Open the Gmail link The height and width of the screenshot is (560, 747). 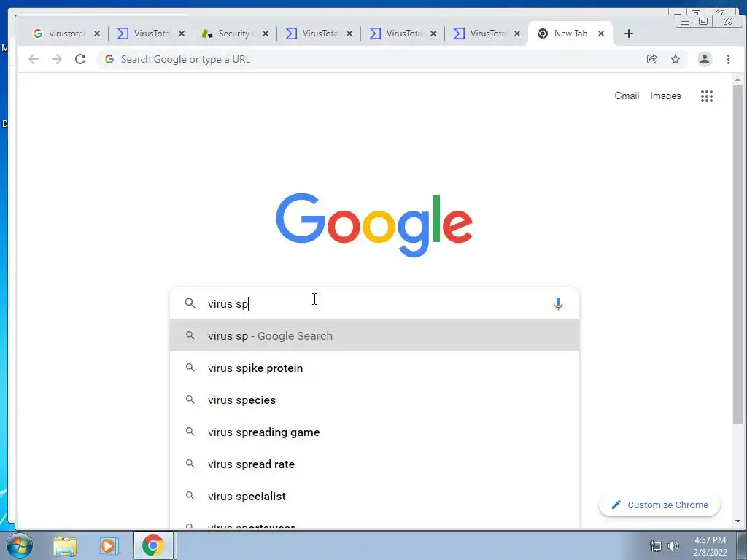click(627, 96)
